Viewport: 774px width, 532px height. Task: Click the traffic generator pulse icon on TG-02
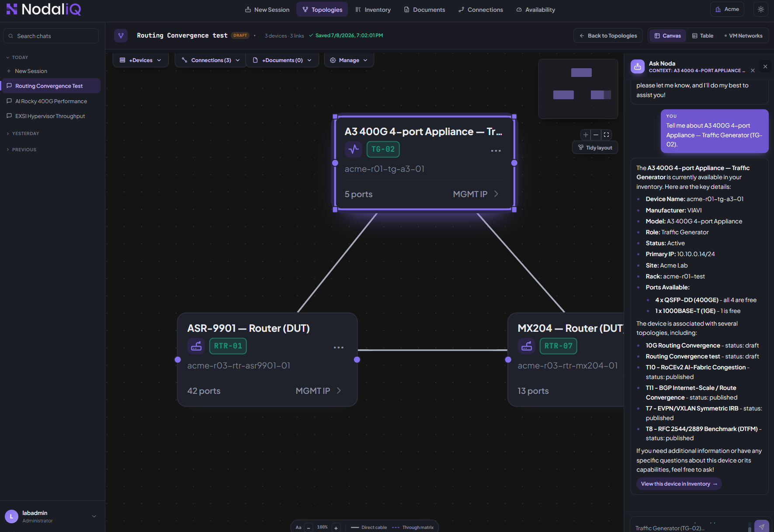coord(354,150)
